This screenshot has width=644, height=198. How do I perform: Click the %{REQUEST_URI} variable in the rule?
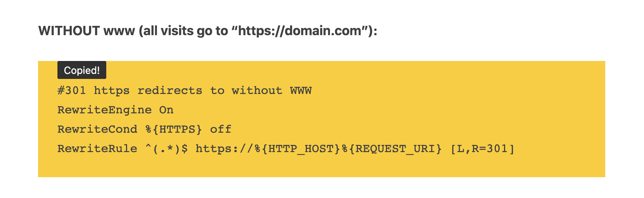pos(392,148)
